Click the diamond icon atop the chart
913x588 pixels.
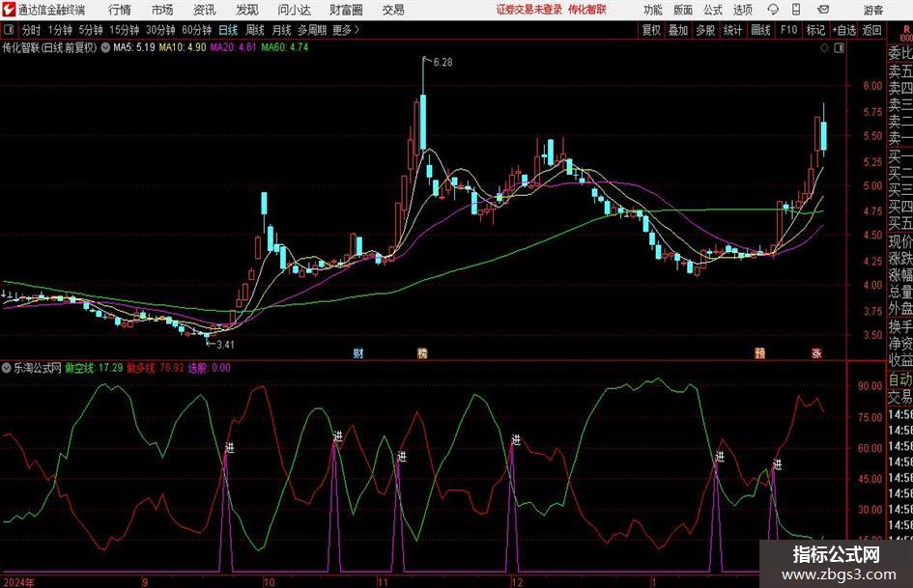click(824, 48)
